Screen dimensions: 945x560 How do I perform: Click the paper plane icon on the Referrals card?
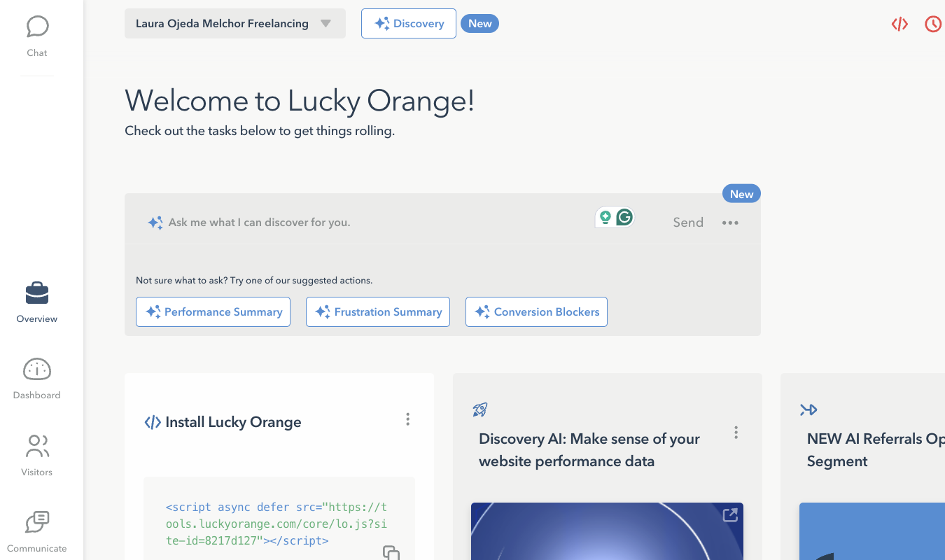click(810, 409)
